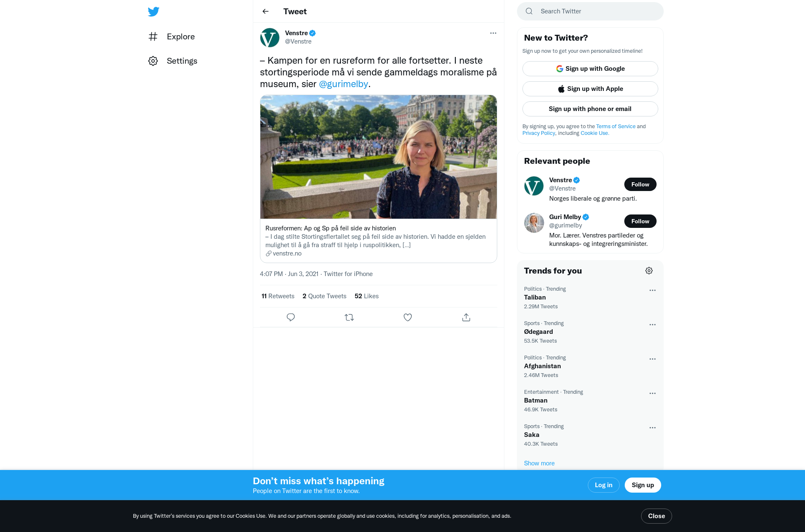Open trends settings gear icon
805x532 pixels.
(649, 271)
